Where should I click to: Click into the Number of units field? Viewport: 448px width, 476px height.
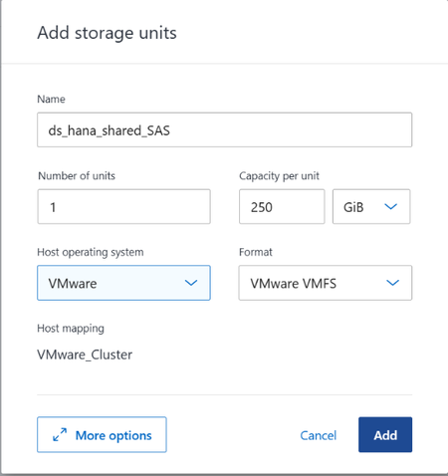coord(123,206)
